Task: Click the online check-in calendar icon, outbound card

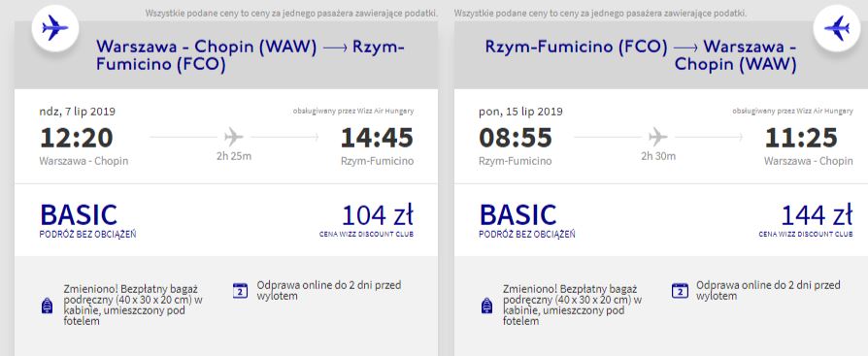Action: click(x=240, y=290)
